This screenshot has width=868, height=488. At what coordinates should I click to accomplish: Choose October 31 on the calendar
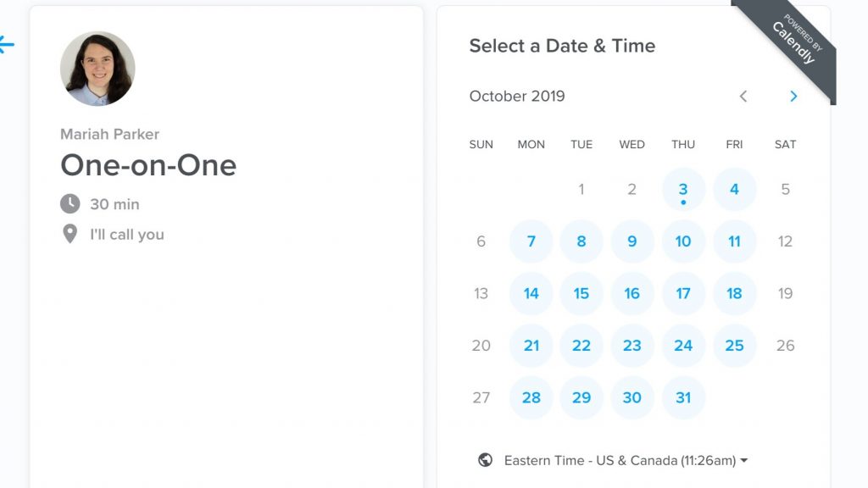[683, 397]
